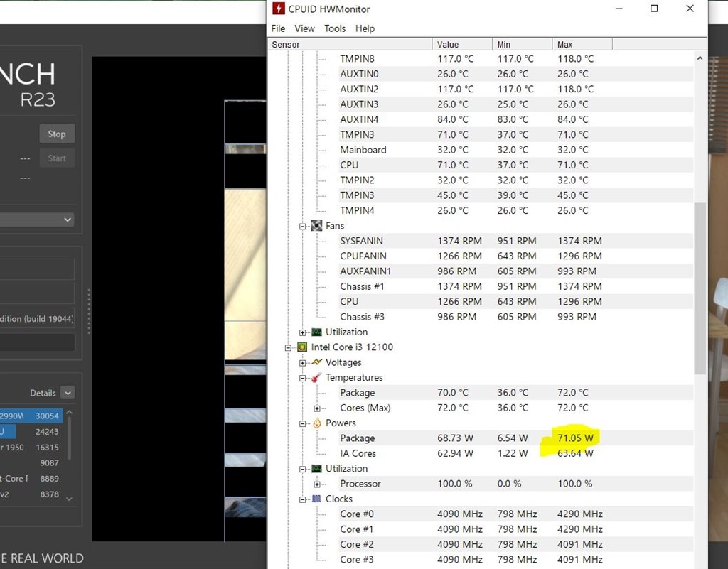Click the greyed Start button in Cinebench

(57, 158)
